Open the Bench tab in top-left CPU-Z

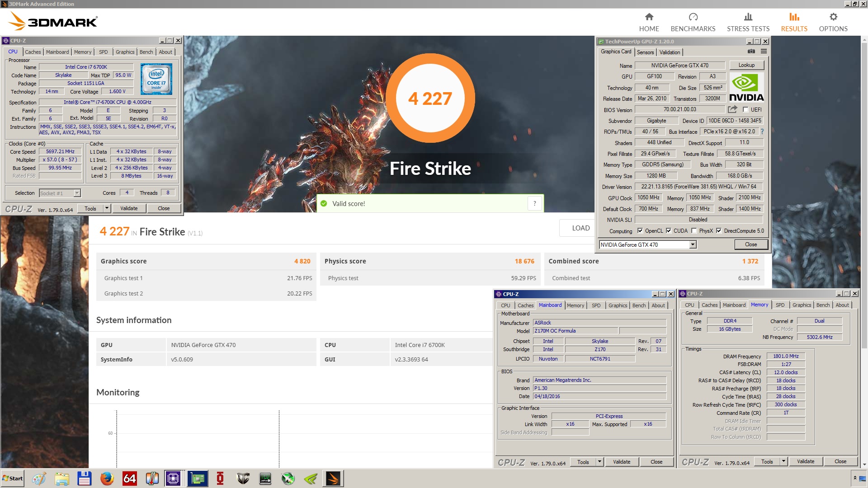point(146,52)
